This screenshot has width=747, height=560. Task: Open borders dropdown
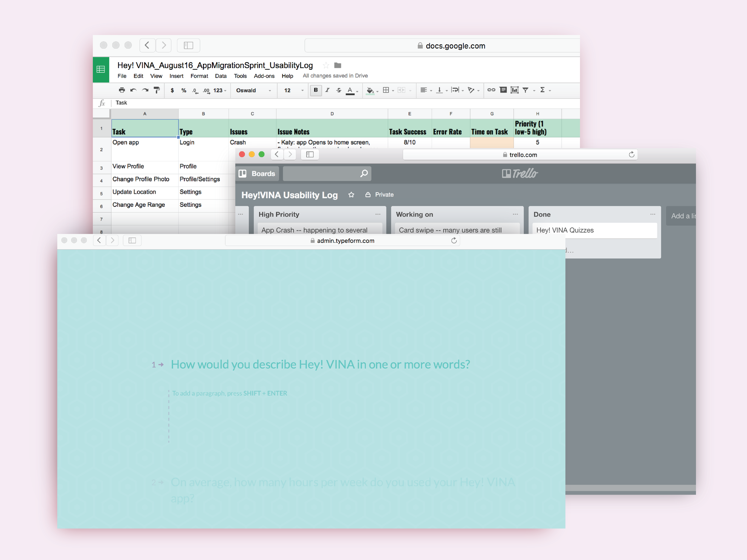point(388,90)
